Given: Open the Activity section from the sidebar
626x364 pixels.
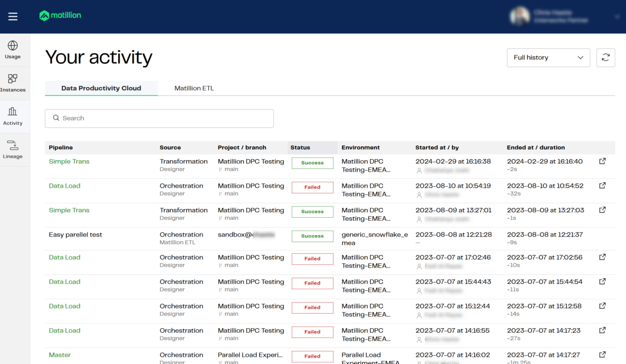Looking at the screenshot, I should pos(13,116).
